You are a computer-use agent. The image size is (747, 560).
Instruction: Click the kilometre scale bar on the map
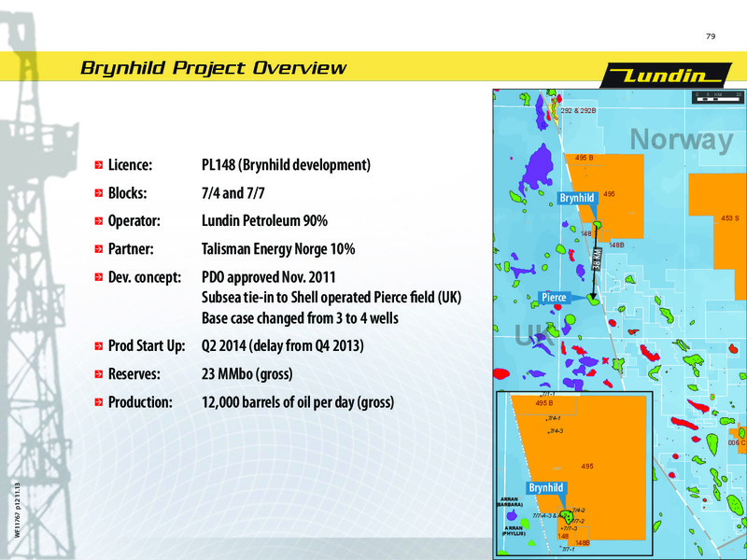point(718,97)
